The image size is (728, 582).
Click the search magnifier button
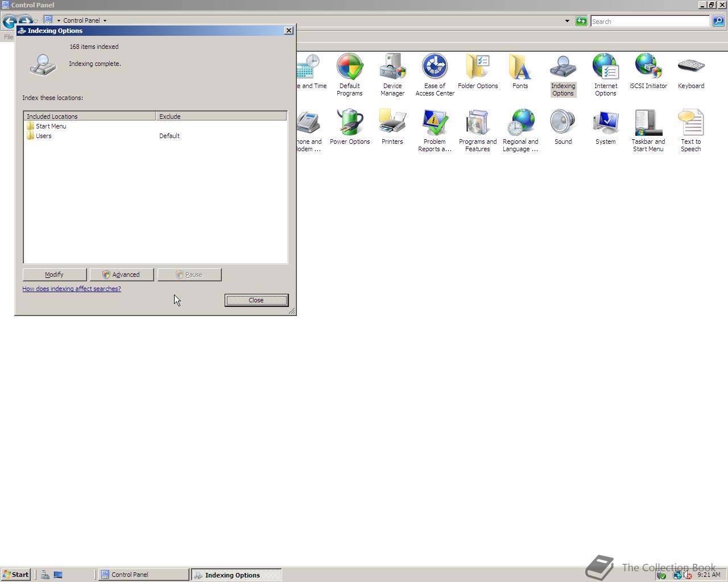pos(718,21)
